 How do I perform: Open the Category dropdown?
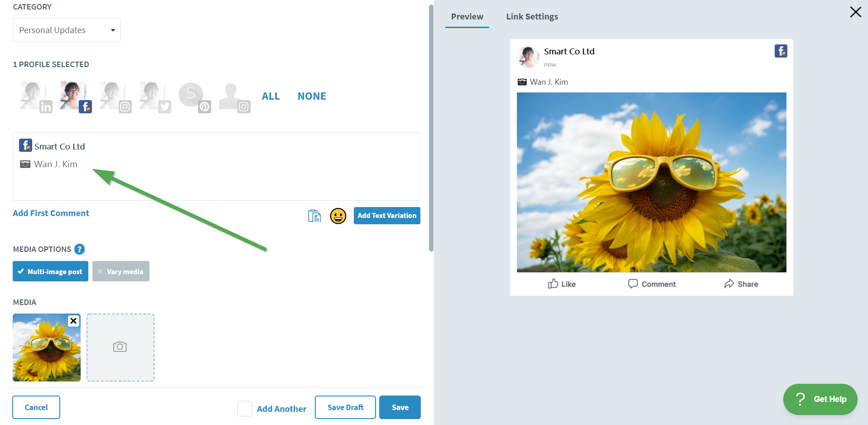[x=66, y=29]
